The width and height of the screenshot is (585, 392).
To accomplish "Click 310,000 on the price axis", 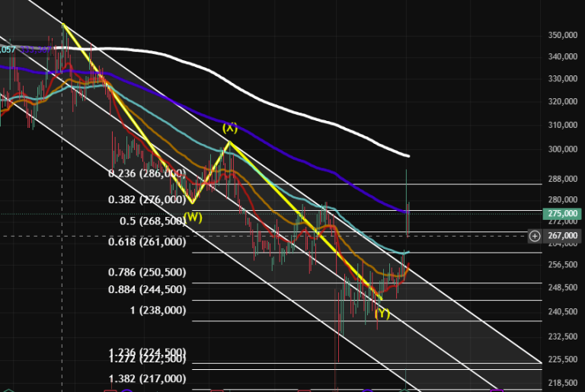I will [x=563, y=125].
